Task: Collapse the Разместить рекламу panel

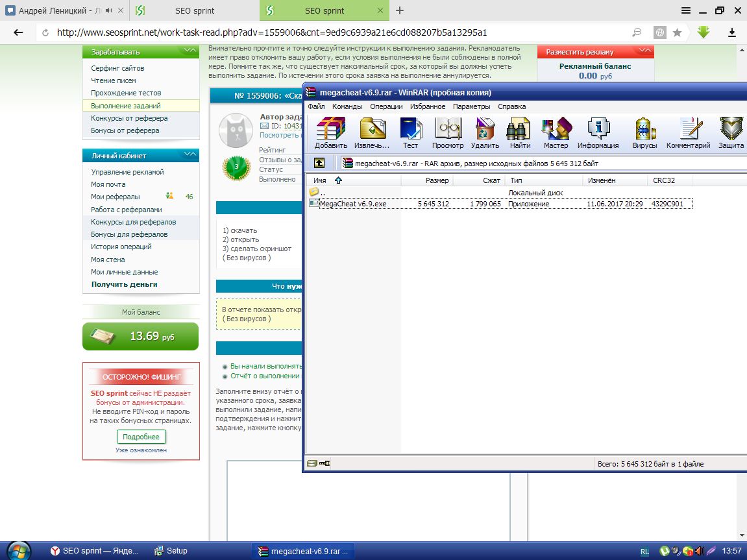Action: pos(644,51)
